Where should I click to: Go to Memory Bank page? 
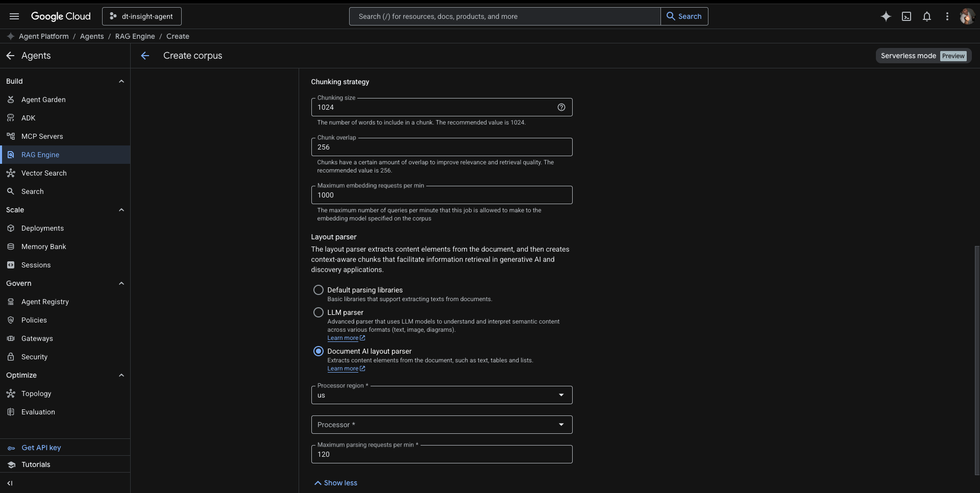pos(65,246)
